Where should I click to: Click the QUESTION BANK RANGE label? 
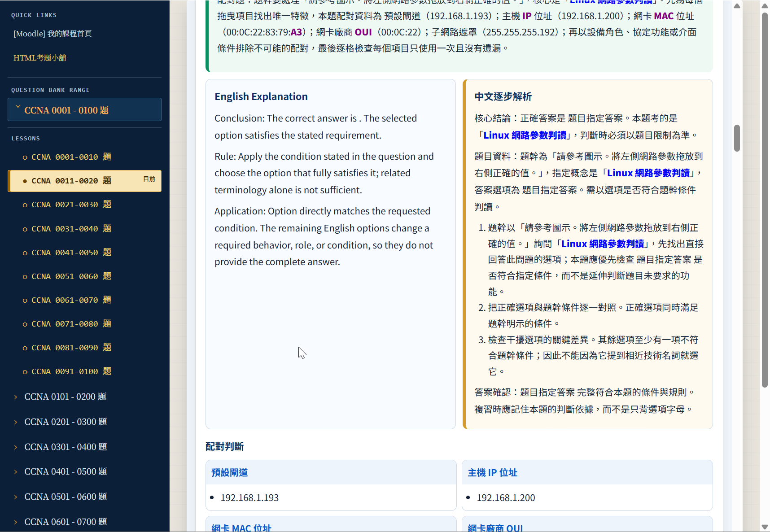click(x=51, y=90)
